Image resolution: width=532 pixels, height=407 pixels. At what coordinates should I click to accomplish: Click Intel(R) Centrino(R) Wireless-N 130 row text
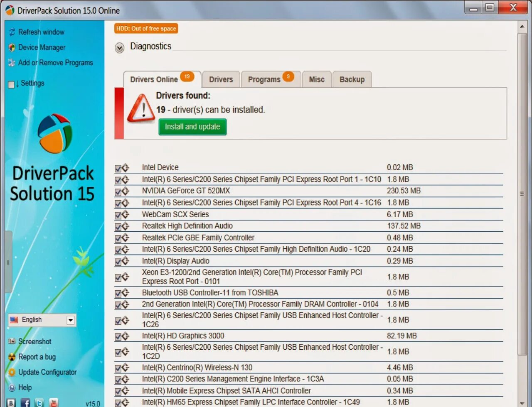197,368
